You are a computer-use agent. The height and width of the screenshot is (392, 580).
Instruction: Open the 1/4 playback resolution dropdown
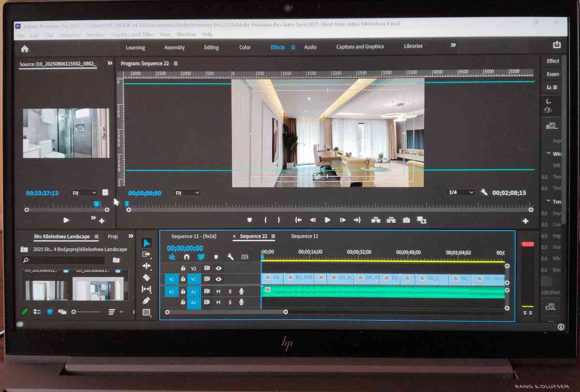[x=461, y=192]
